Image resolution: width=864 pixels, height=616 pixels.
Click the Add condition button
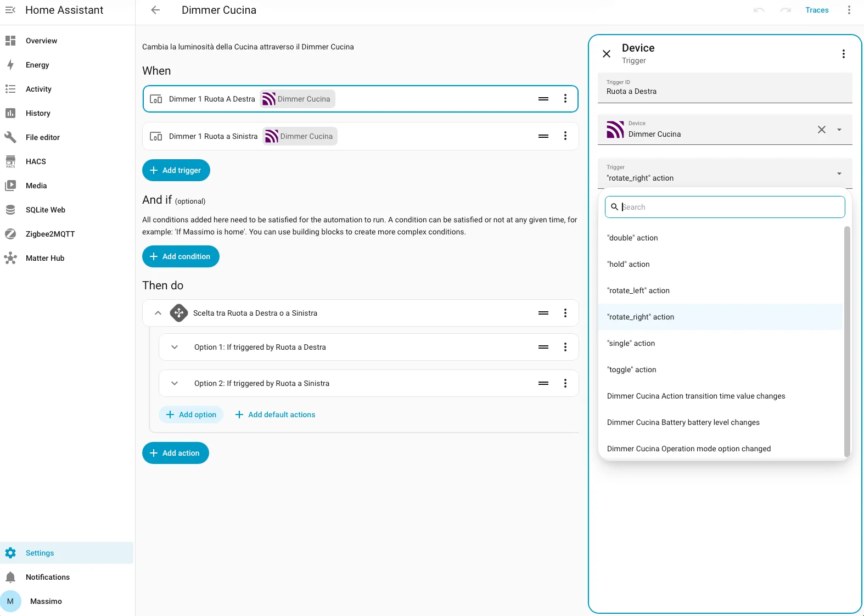(181, 256)
